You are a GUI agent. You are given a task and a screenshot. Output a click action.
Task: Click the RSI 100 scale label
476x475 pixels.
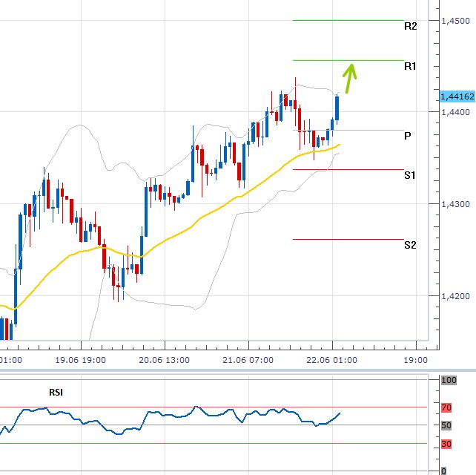point(449,380)
